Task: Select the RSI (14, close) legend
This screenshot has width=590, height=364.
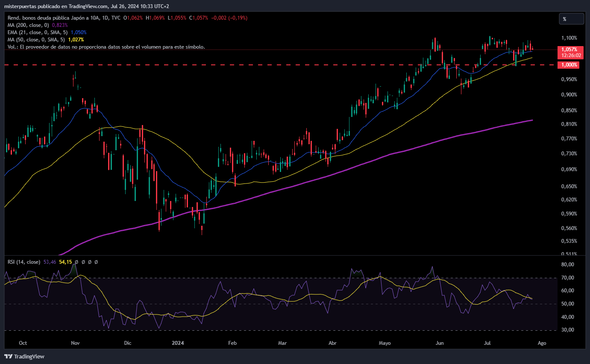Action: pos(24,262)
